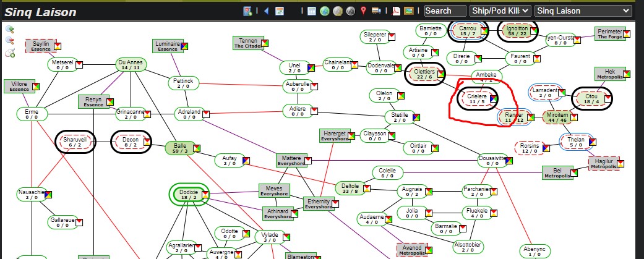Click the green globe icon
This screenshot has height=259, width=644.
[x=324, y=11]
